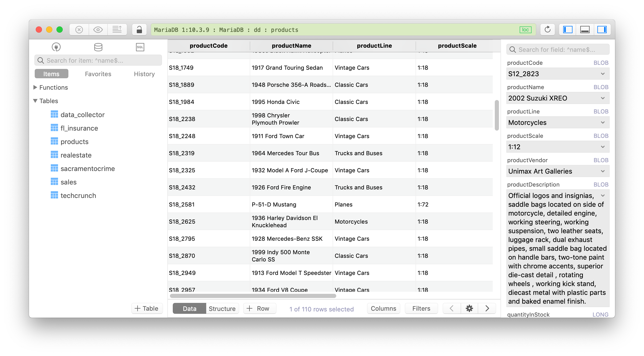Expand the productName BLOB field dropdown
Image resolution: width=644 pixels, height=356 pixels.
(604, 98)
